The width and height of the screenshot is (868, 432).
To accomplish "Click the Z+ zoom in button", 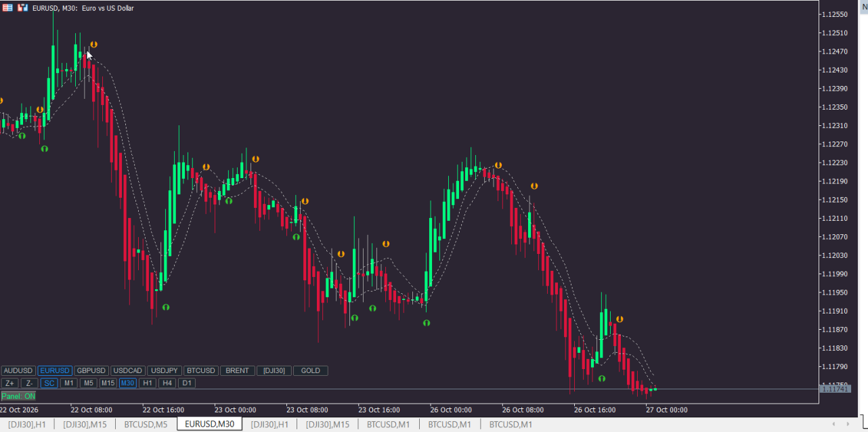I will (x=10, y=383).
